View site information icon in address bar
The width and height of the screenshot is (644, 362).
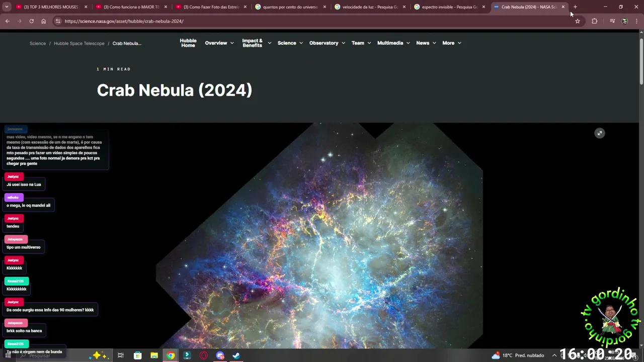(x=58, y=21)
